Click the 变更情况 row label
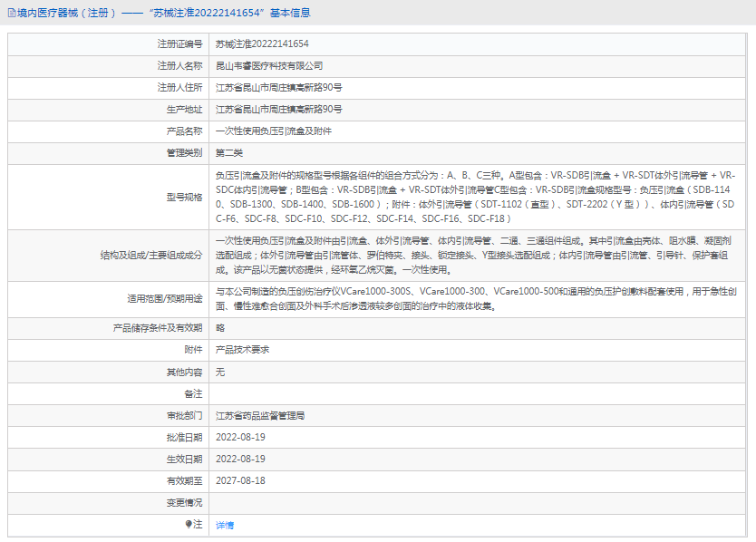 point(184,503)
